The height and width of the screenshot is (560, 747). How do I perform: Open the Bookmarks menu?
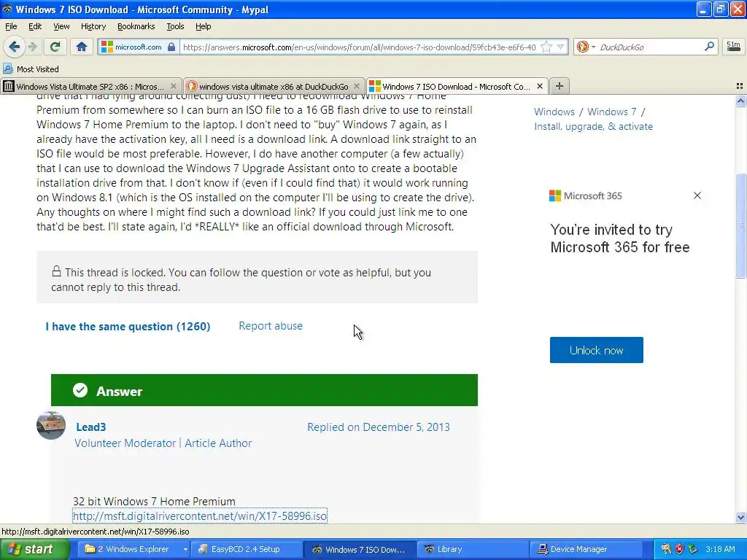[136, 26]
